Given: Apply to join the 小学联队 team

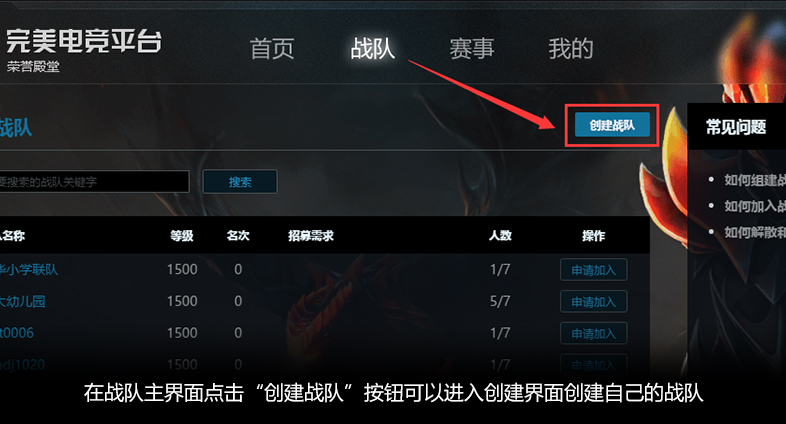Looking at the screenshot, I should tap(594, 270).
